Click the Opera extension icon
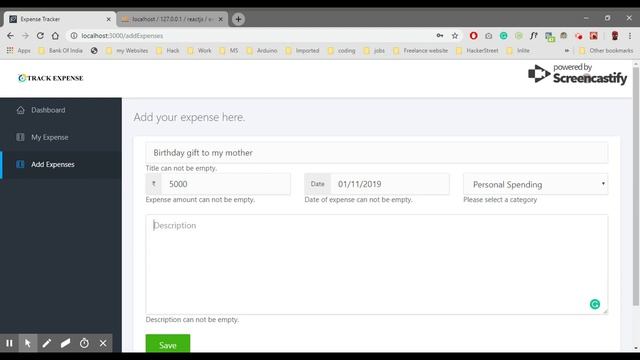 coord(473,36)
